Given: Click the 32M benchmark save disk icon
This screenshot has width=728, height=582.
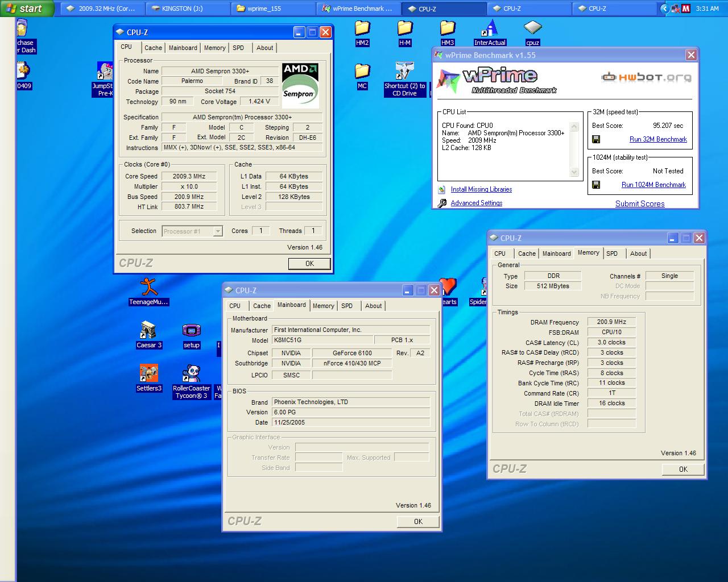Looking at the screenshot, I should click(x=596, y=139).
